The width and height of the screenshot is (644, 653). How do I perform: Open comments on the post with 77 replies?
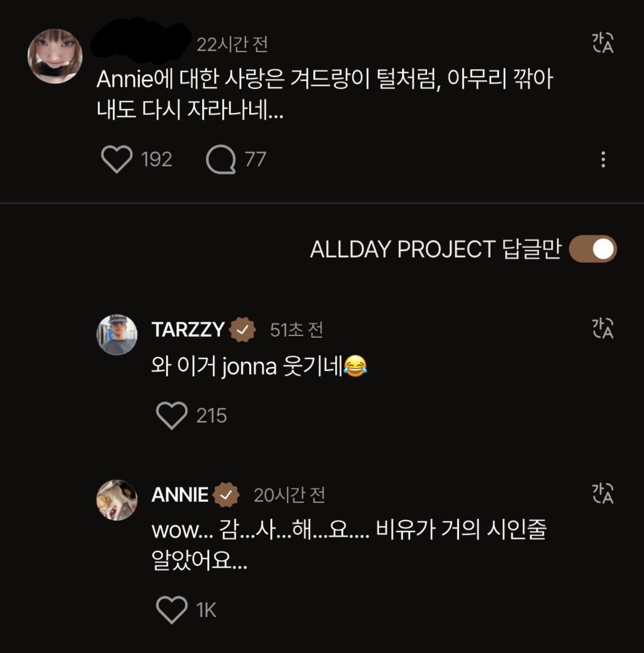(x=221, y=159)
